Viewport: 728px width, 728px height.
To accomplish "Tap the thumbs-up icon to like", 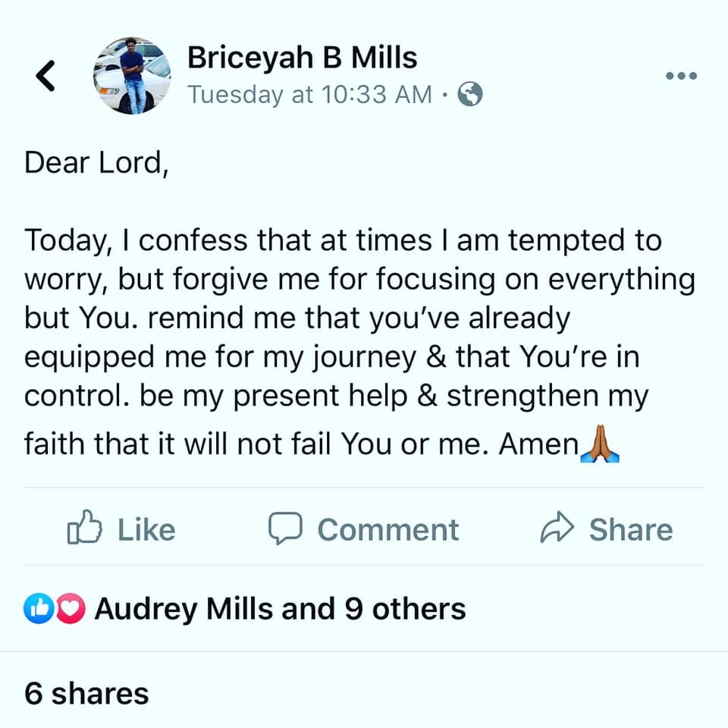I will coord(84,528).
